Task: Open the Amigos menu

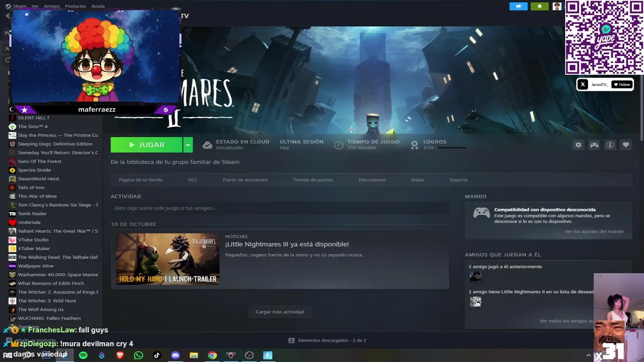Action: (x=52, y=7)
